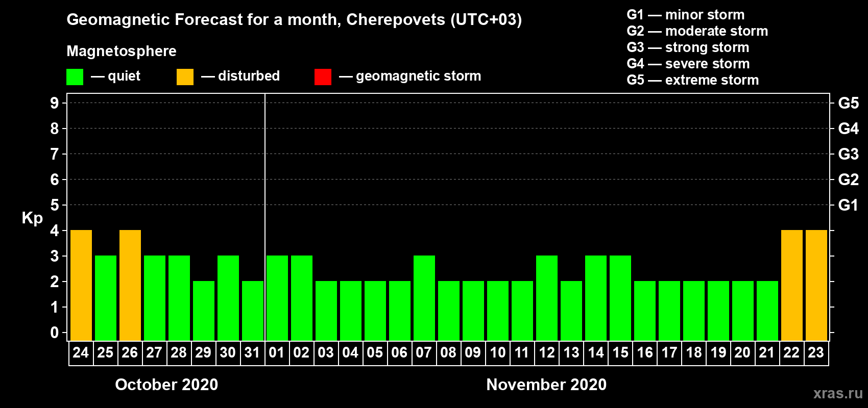Image resolution: width=868 pixels, height=408 pixels.
Task: Click the G1 — minor storm legend line
Action: 686,15
